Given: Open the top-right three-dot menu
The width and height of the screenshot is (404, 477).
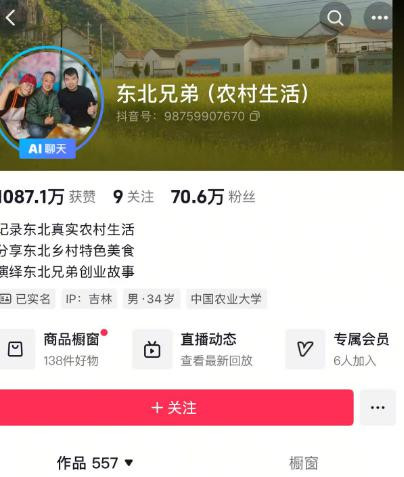Looking at the screenshot, I should point(379,18).
